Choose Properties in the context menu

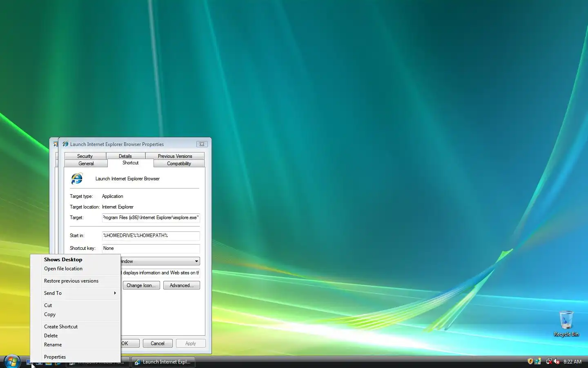[x=76, y=357]
